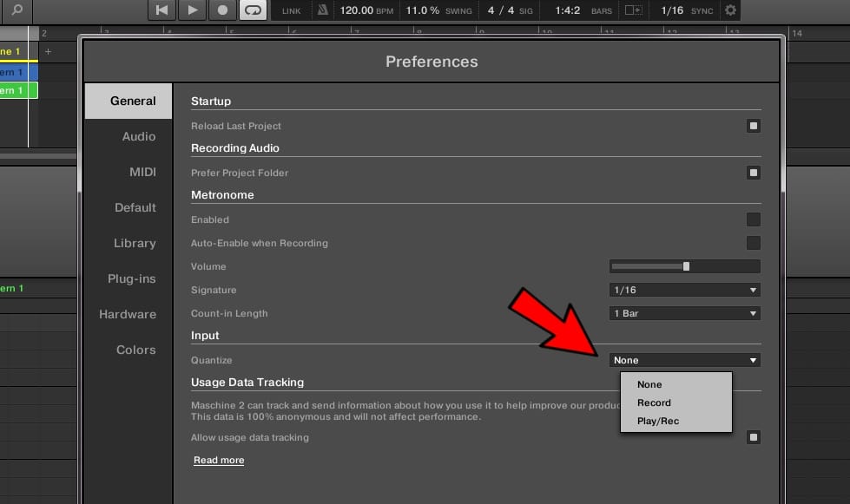Open the Count-in Length dropdown
This screenshot has width=850, height=504.
tap(685, 313)
